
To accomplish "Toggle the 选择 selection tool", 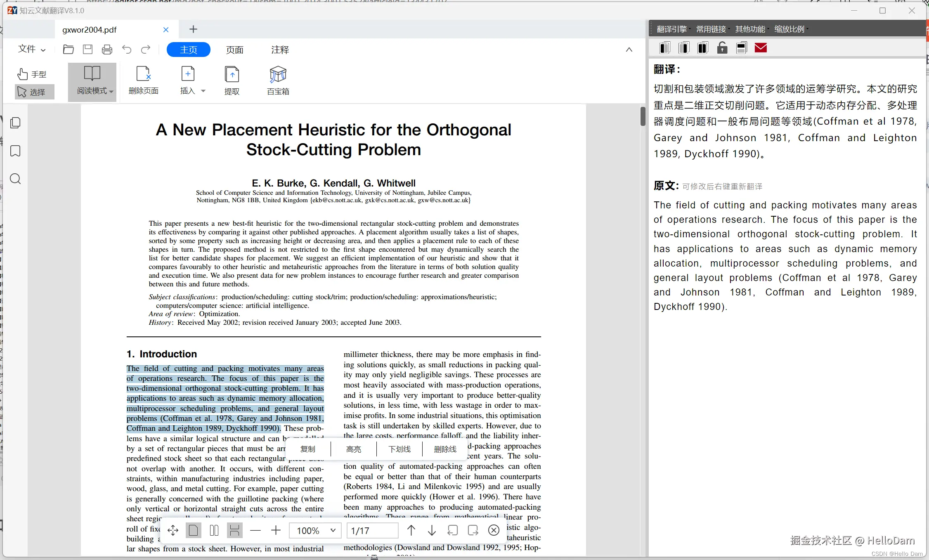I will [32, 92].
